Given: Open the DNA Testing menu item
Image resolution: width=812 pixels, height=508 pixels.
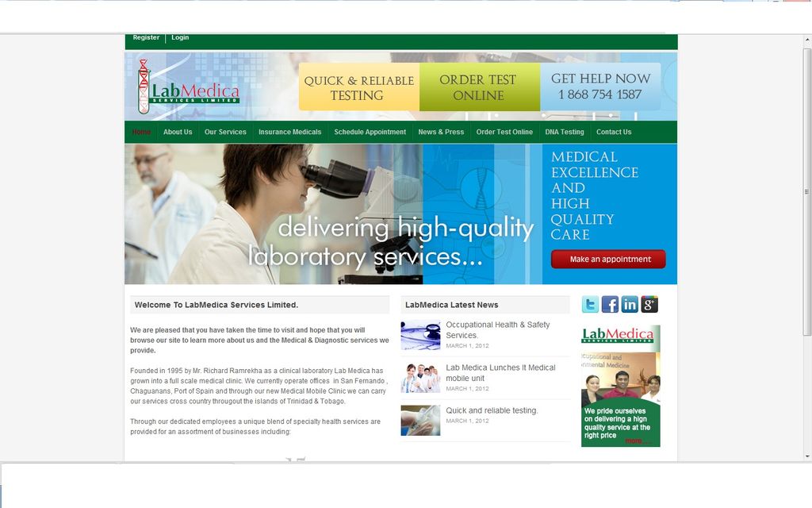Looking at the screenshot, I should [565, 132].
